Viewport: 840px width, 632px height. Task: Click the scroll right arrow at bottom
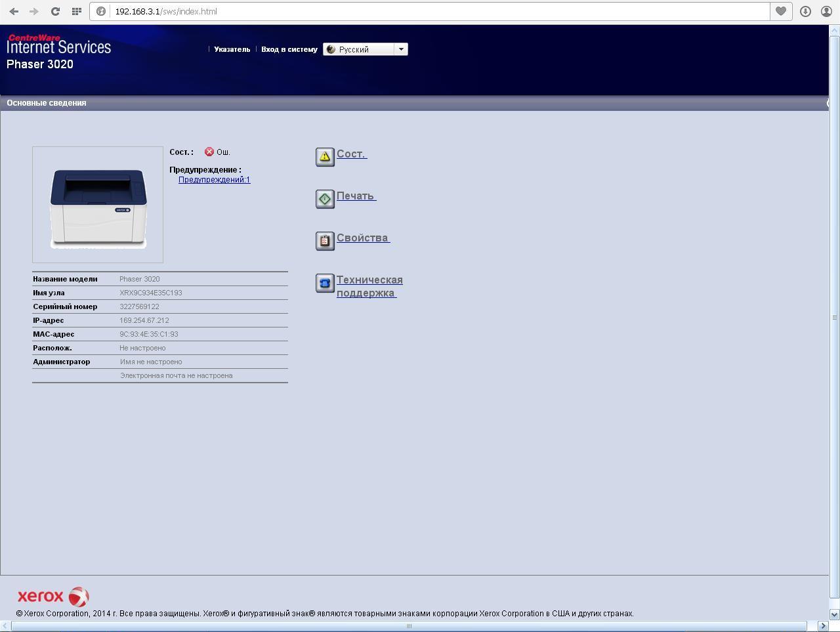823,626
